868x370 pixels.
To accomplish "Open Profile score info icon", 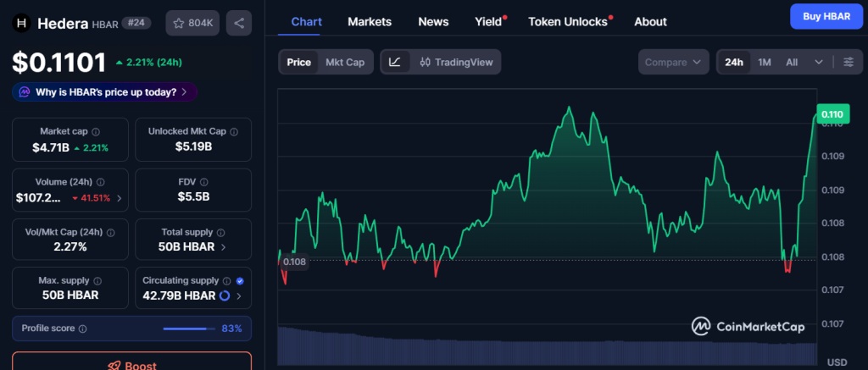I will click(82, 329).
